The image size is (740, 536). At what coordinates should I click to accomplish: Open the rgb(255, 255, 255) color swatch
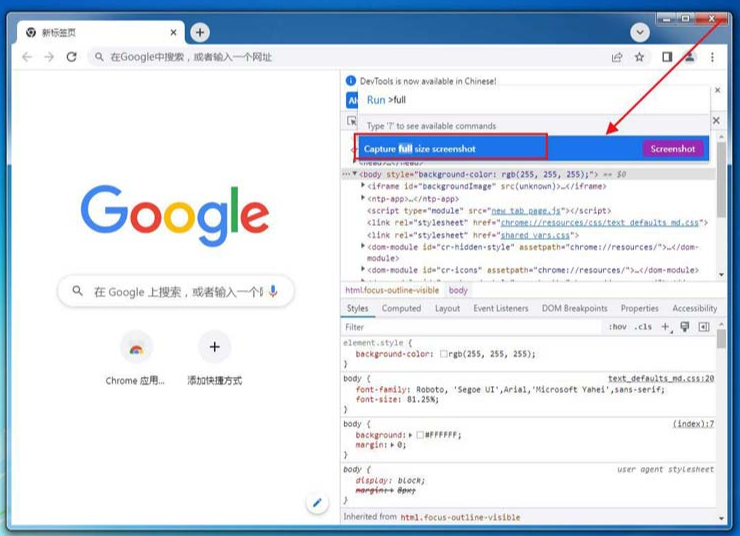443,354
